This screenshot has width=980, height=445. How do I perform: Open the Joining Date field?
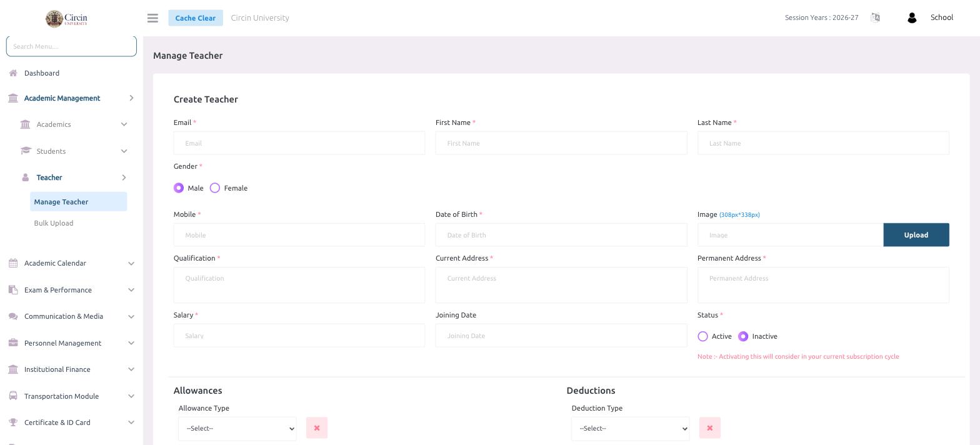(561, 336)
